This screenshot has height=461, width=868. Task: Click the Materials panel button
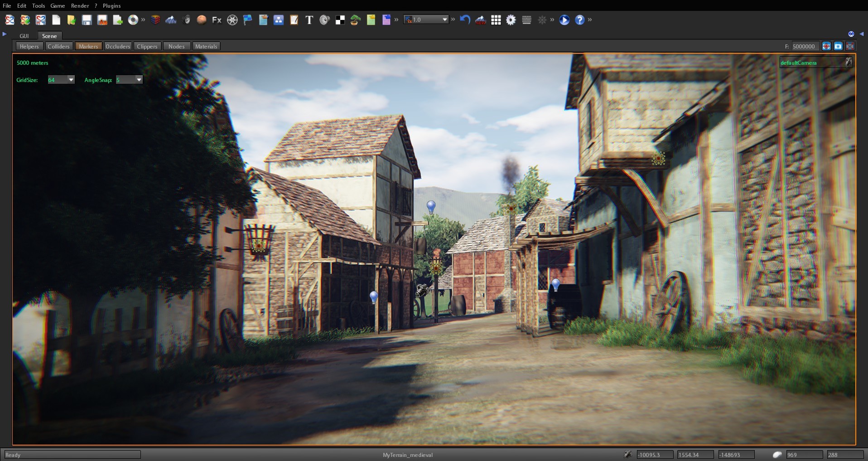coord(206,46)
